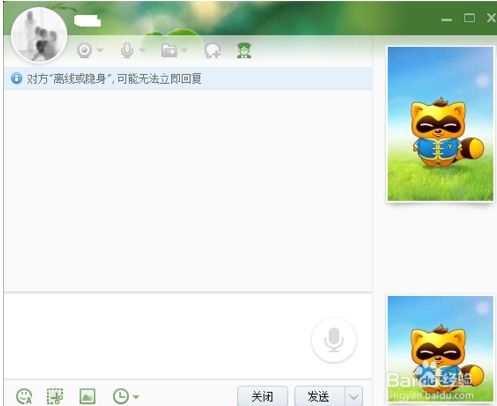The height and width of the screenshot is (406, 497).
Task: Open the send options dropdown chevron
Action: pos(354,396)
